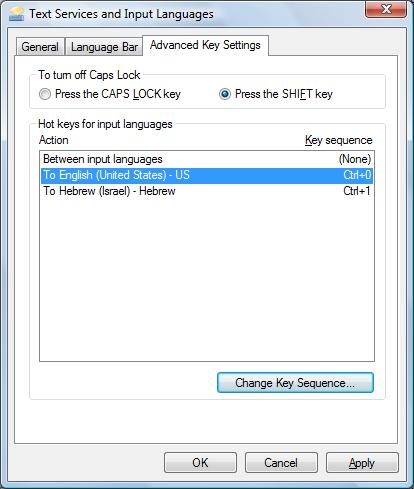Apply the current key settings
The height and width of the screenshot is (489, 414).
click(x=362, y=463)
